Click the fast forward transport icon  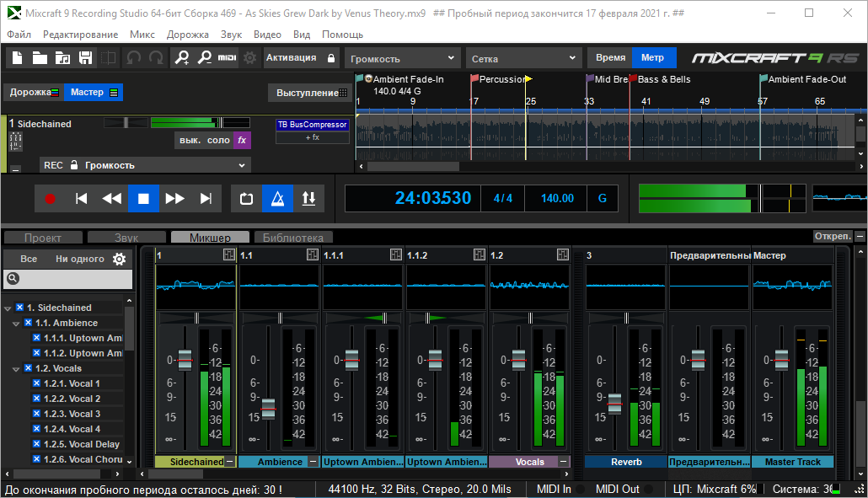tap(174, 199)
